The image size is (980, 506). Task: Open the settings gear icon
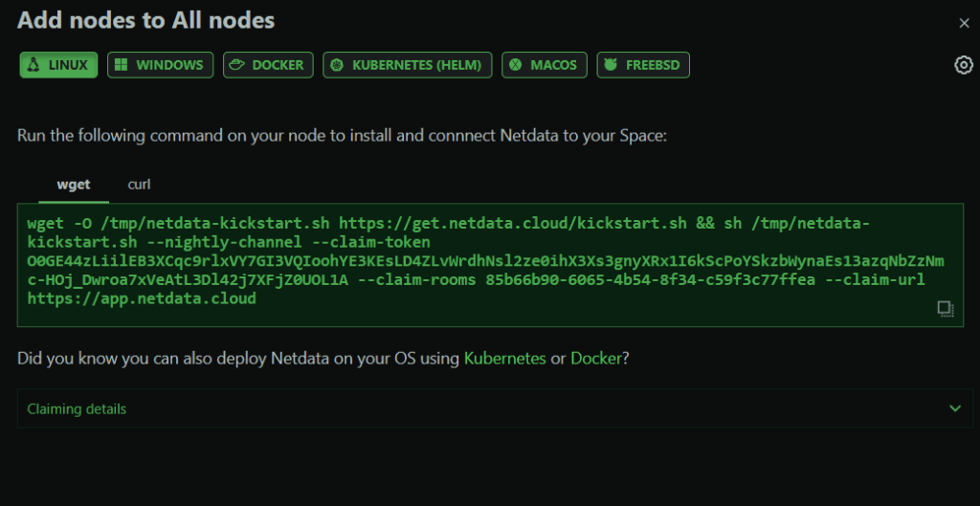point(964,65)
